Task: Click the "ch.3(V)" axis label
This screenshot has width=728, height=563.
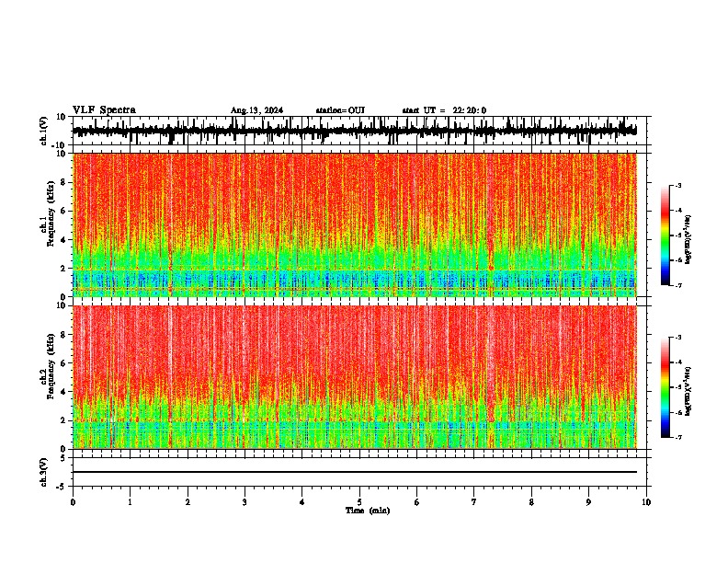Action: [43, 472]
